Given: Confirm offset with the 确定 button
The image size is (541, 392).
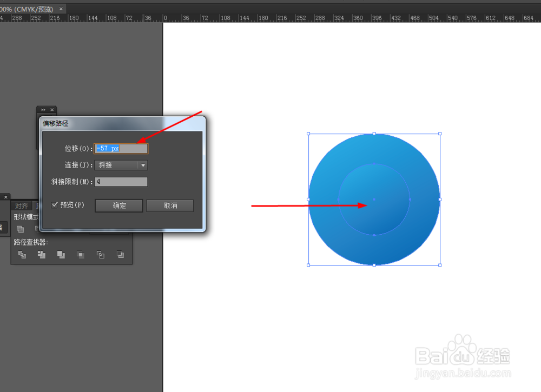Looking at the screenshot, I should click(x=119, y=205).
